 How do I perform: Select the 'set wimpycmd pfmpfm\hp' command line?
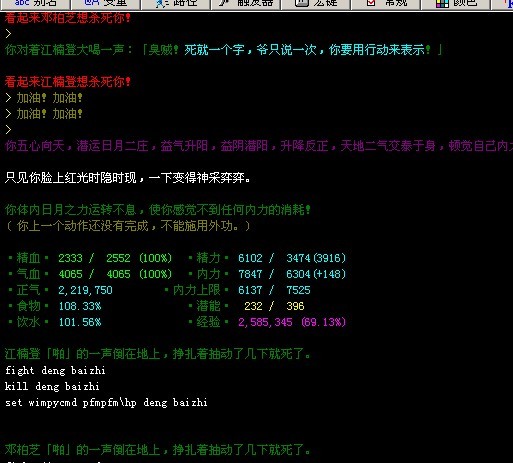[x=106, y=402]
